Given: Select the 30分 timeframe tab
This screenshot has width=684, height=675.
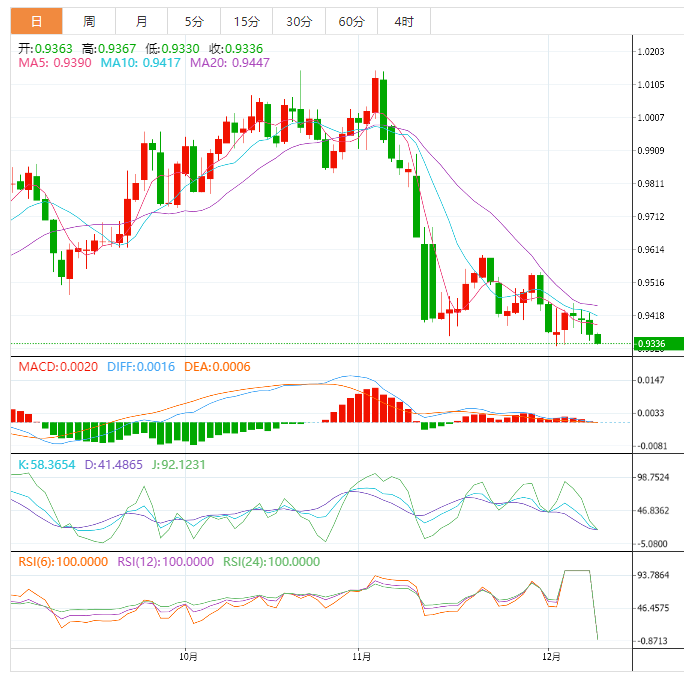Looking at the screenshot, I should (298, 21).
